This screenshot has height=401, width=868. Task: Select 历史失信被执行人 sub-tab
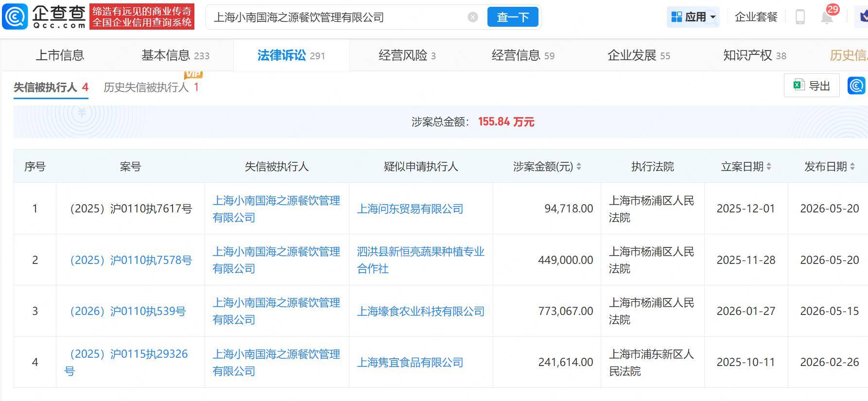pos(151,87)
